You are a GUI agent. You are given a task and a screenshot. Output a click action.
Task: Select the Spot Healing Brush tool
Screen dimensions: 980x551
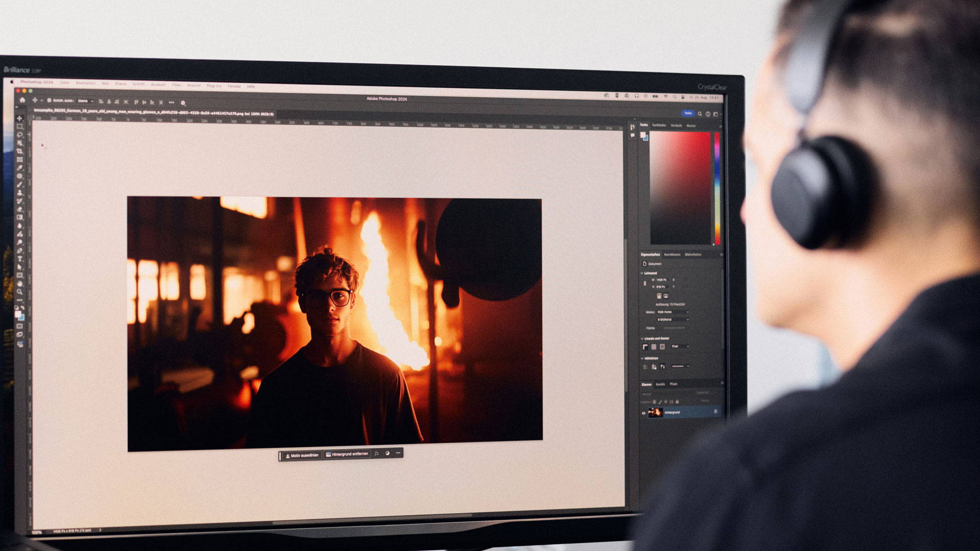[x=19, y=176]
